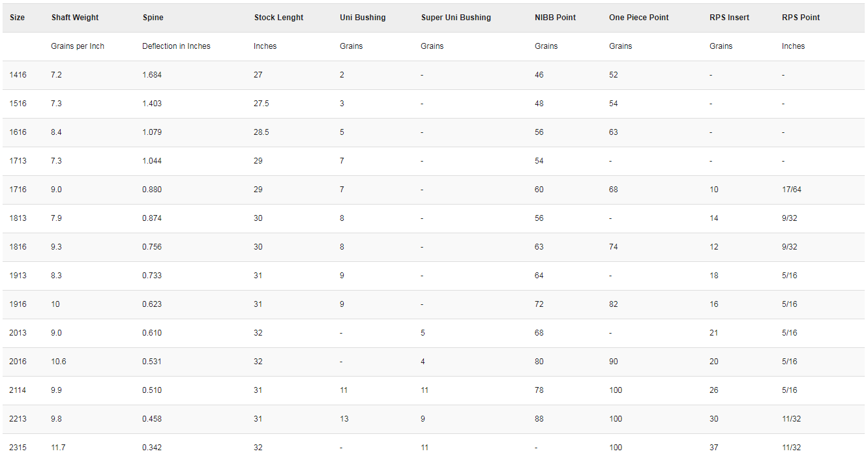Click the 2315 size cell
868x460 pixels.
(x=18, y=448)
